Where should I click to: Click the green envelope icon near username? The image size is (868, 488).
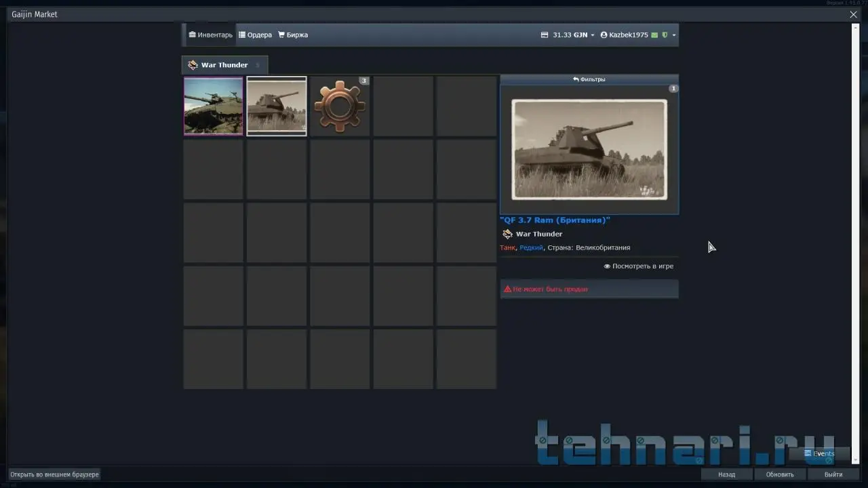tap(654, 35)
